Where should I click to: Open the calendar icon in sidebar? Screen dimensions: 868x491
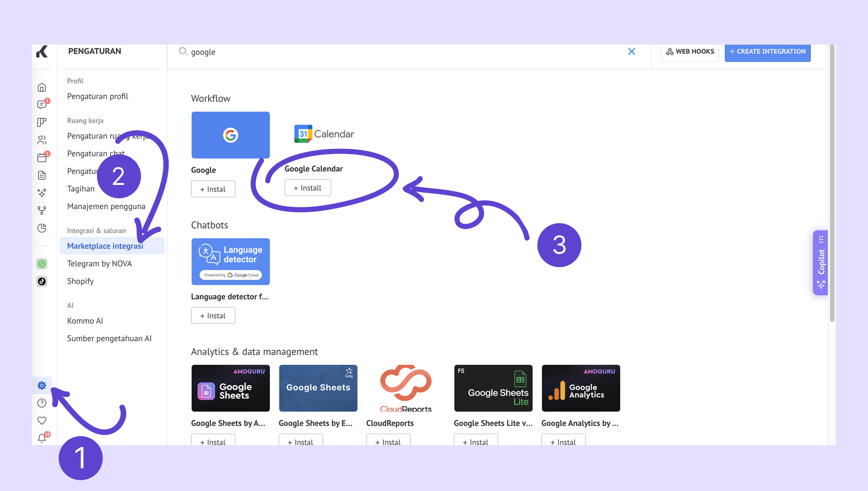tap(42, 158)
